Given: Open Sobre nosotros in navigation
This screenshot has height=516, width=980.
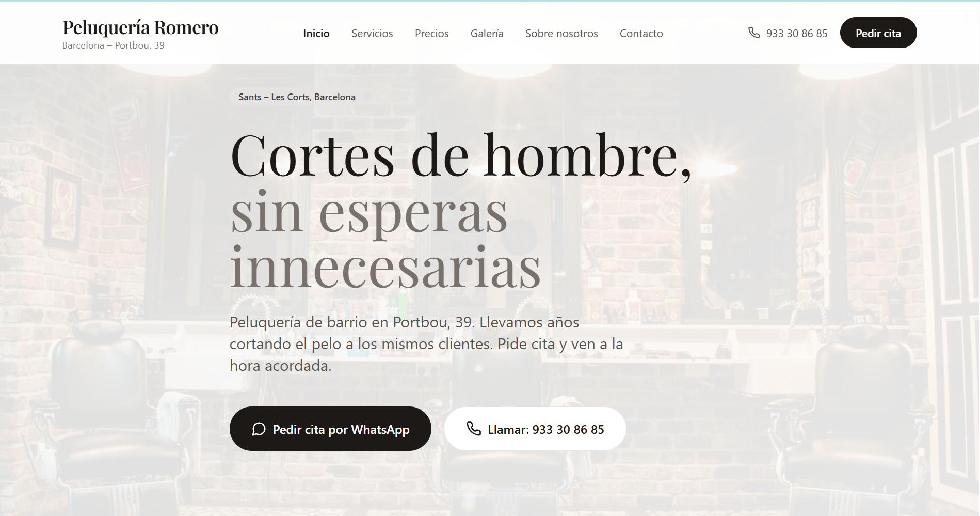Looking at the screenshot, I should click(x=561, y=34).
